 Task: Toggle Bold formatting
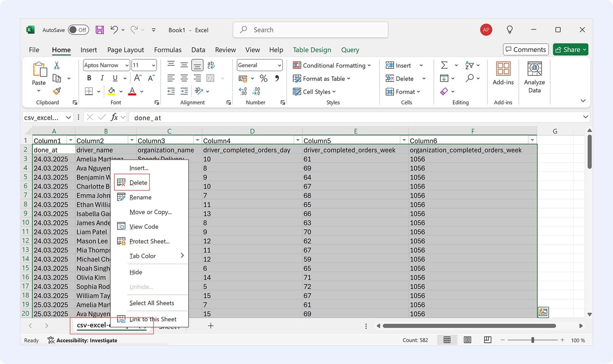point(89,78)
